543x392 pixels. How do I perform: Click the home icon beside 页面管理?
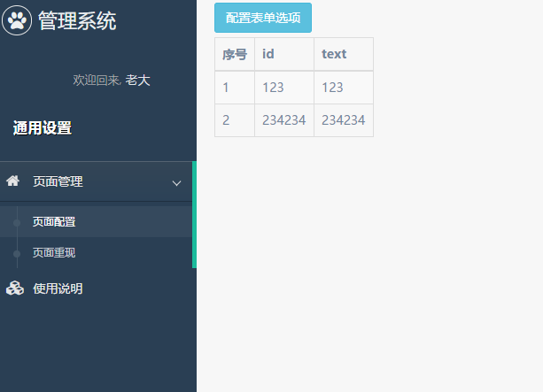[12, 181]
